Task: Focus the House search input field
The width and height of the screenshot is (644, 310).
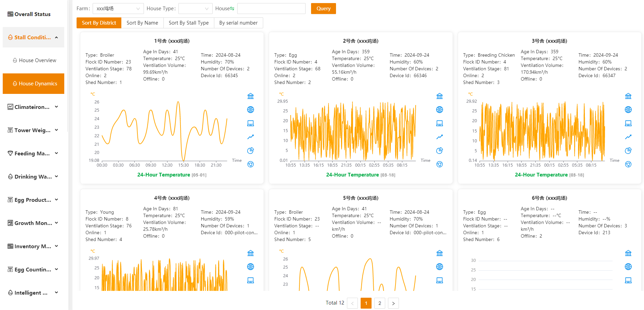Action: (271, 9)
